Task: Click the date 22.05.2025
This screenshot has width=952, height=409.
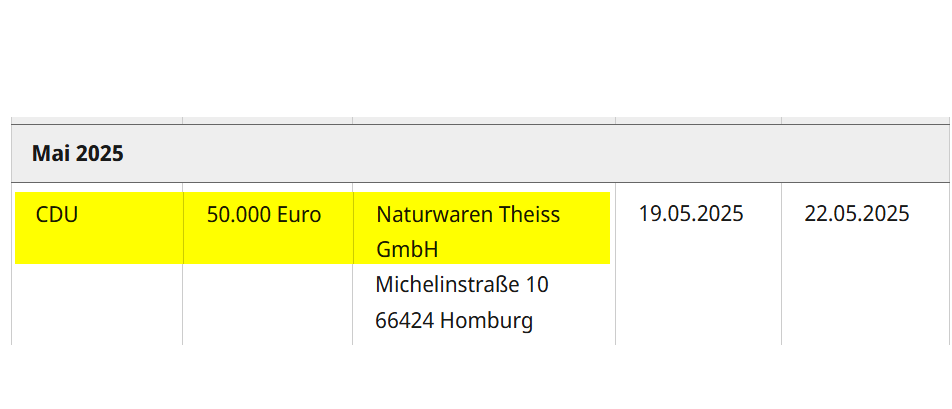Action: coord(857,214)
